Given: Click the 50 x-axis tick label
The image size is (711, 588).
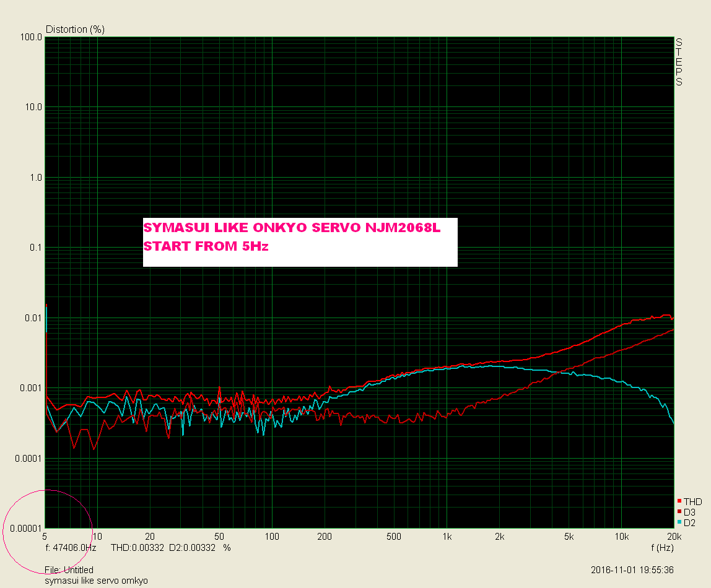Looking at the screenshot, I should [x=219, y=537].
